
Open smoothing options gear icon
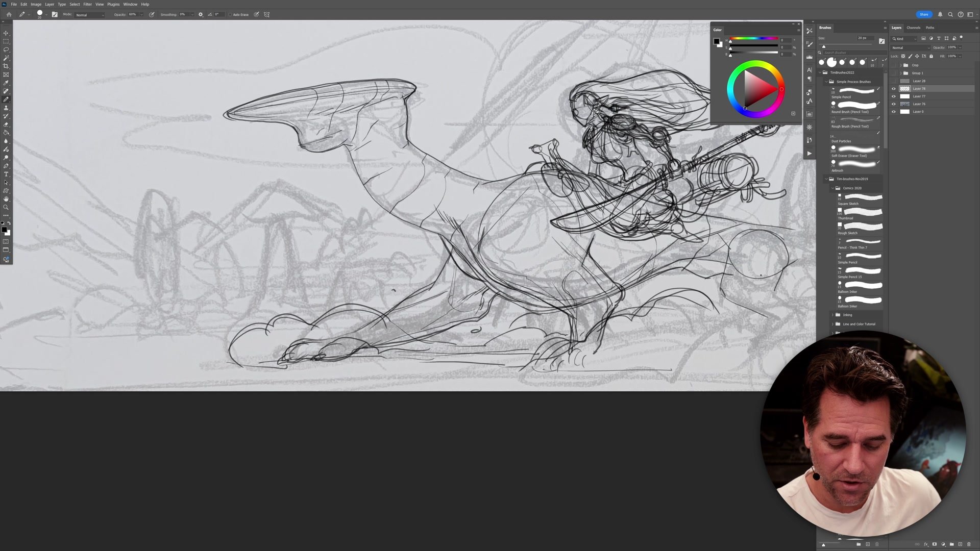(x=201, y=14)
